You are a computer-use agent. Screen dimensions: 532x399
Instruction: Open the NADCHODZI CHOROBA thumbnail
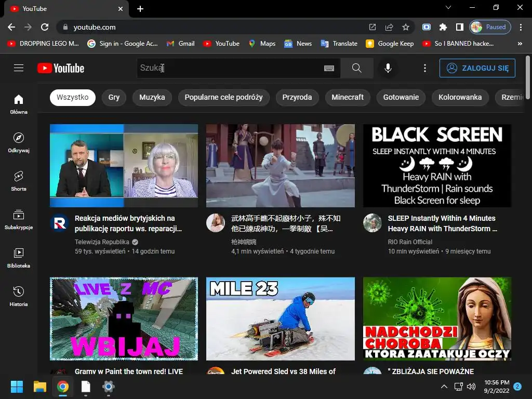(x=437, y=318)
